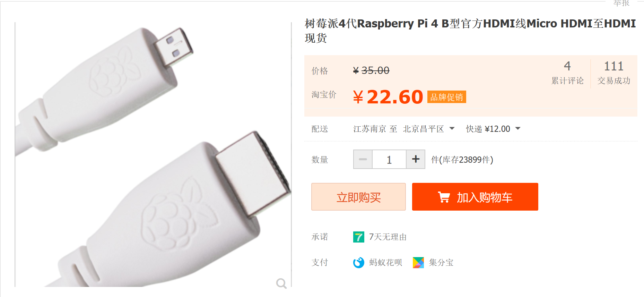The width and height of the screenshot is (644, 297).
Task: Expand the 快递 ¥12.00 shipping dropdown
Action: tap(493, 129)
